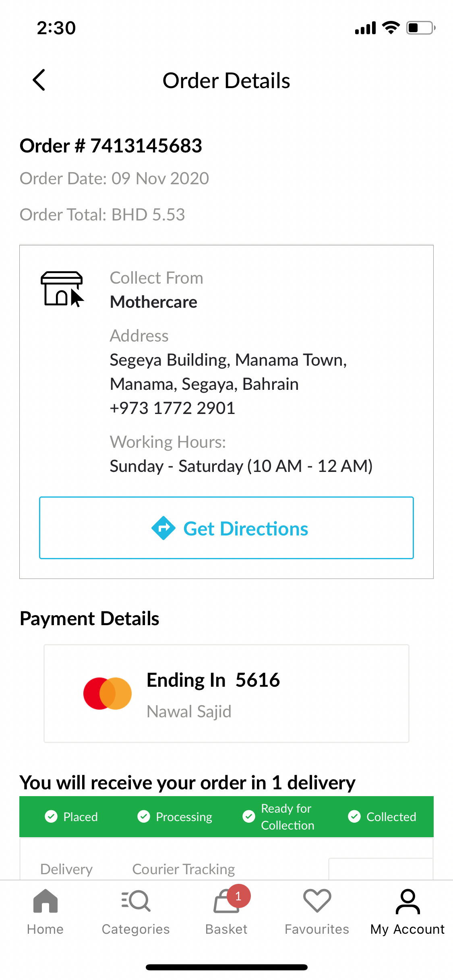453x980 pixels.
Task: Tap the back arrow icon
Action: click(39, 80)
